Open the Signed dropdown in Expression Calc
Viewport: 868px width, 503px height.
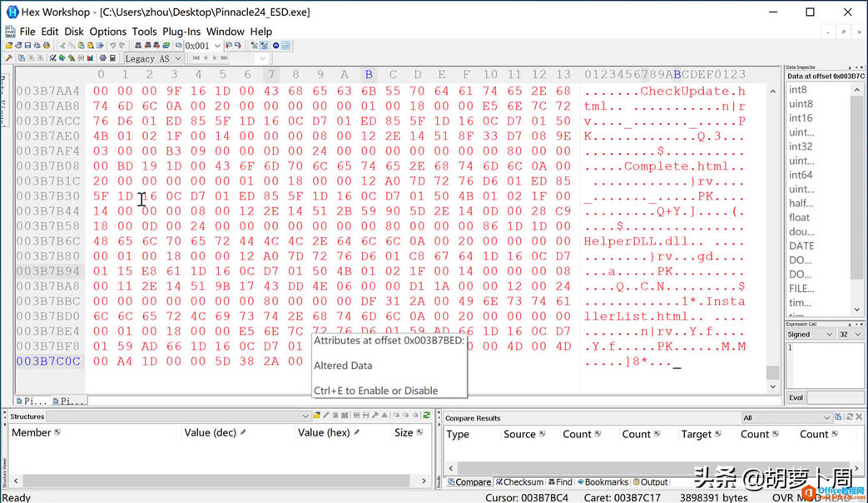coord(810,334)
